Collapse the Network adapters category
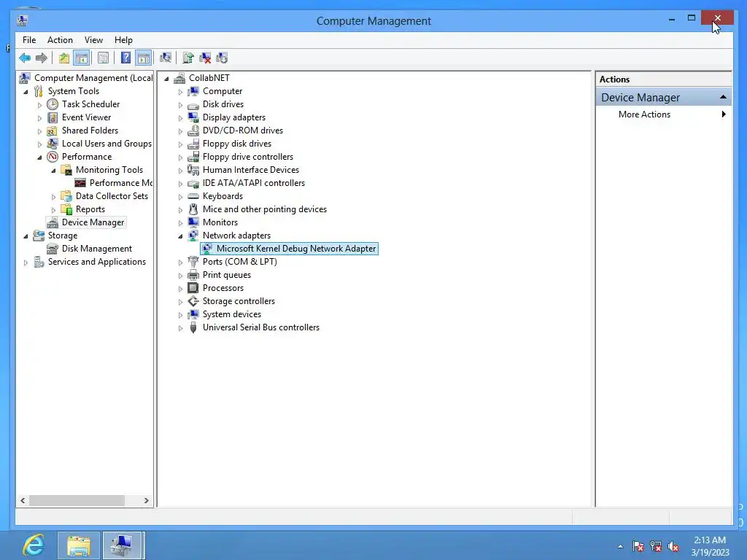 point(180,236)
